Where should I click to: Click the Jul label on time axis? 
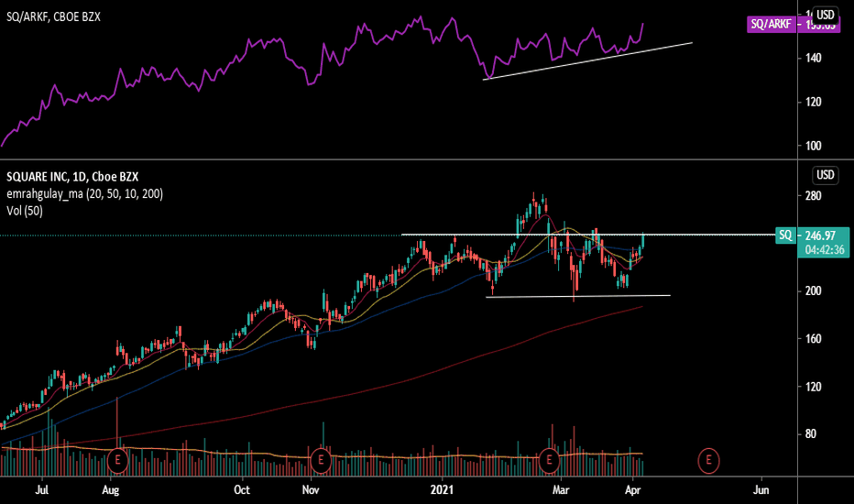point(42,490)
